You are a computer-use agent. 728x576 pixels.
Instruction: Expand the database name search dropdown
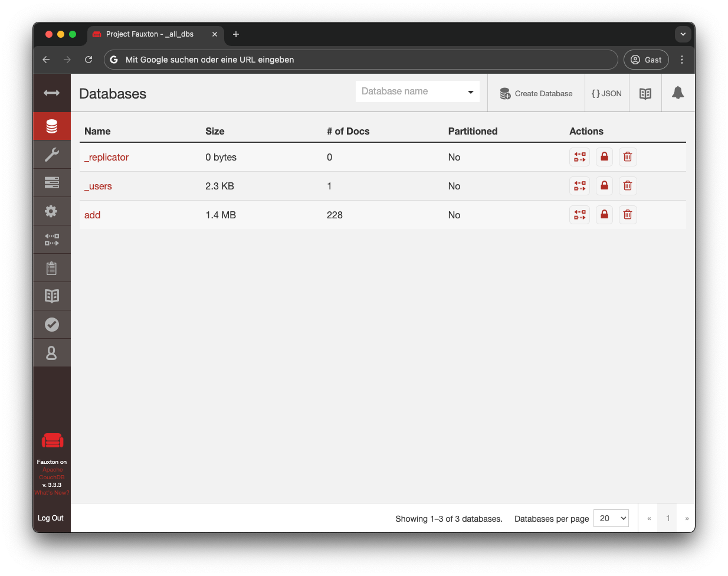click(x=470, y=91)
